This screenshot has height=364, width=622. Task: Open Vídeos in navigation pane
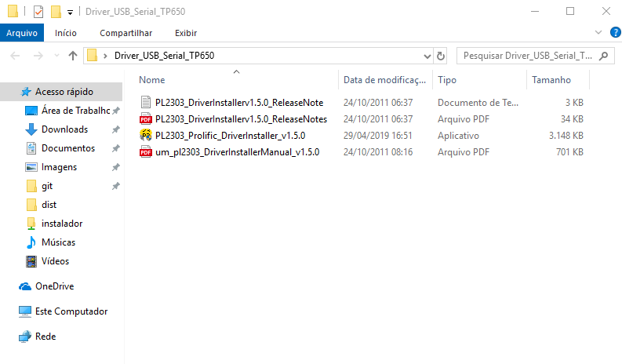coord(55,261)
